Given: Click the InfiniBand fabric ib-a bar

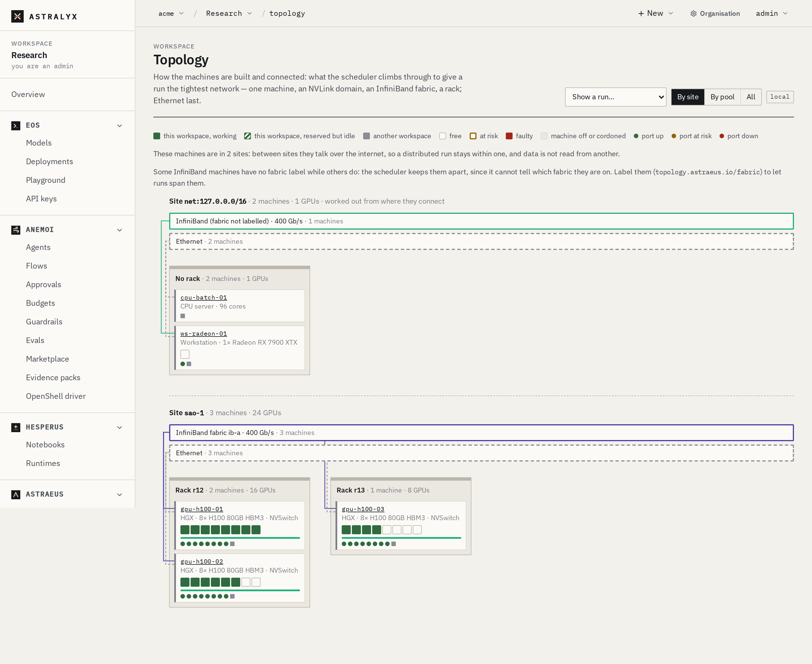Looking at the screenshot, I should point(481,433).
